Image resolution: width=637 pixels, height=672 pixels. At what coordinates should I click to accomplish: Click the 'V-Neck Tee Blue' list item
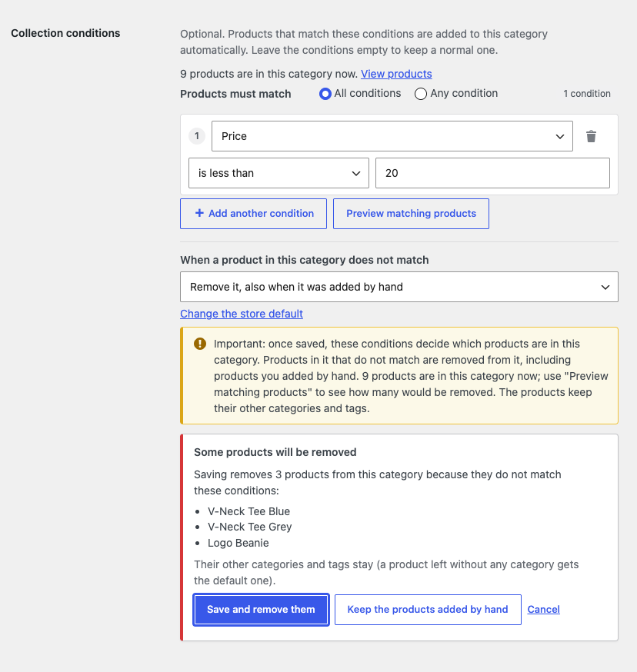(248, 511)
